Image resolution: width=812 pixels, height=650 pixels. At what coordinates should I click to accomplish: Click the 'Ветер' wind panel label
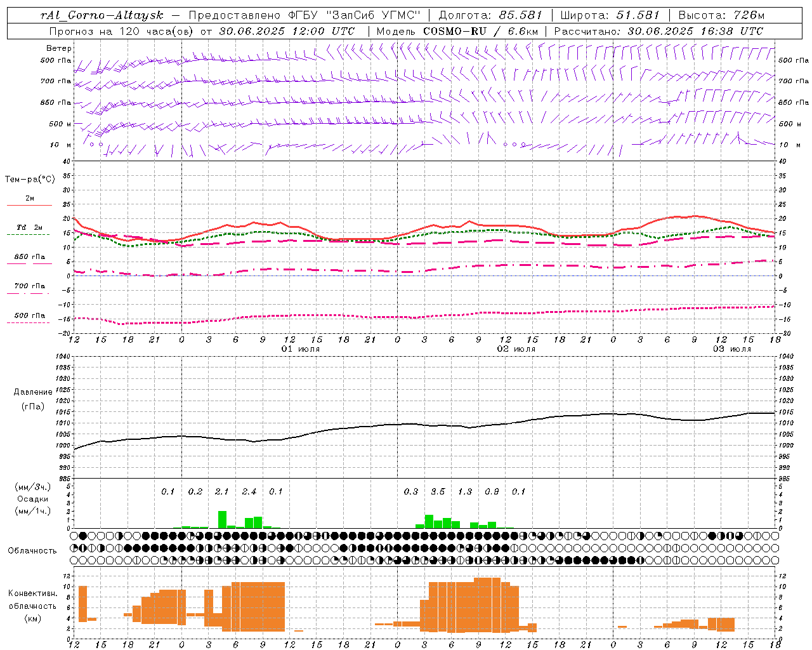point(59,48)
